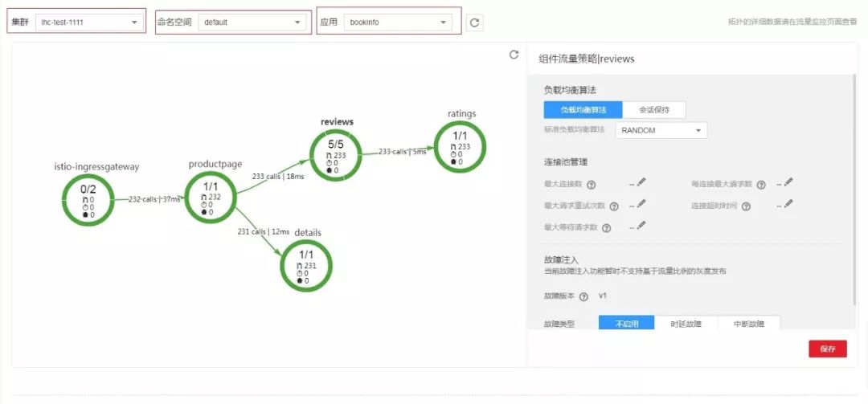Choose the 中断故障 fault type option
868x404 pixels.
coord(749,323)
